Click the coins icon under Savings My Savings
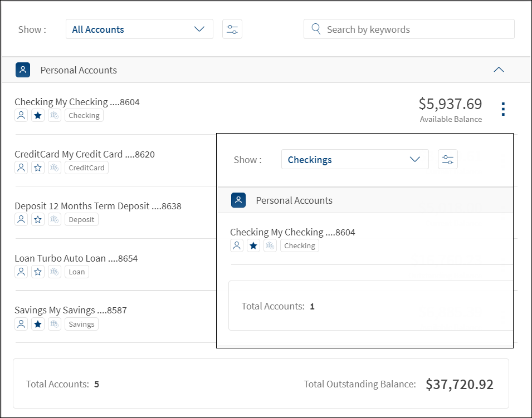Viewport: 532px width, 418px height. tap(55, 324)
